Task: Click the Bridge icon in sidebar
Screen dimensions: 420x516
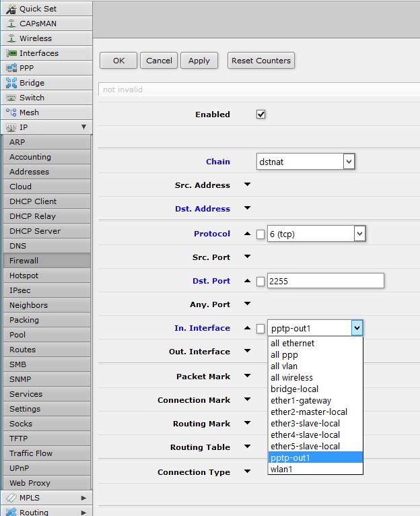Action: [x=11, y=83]
